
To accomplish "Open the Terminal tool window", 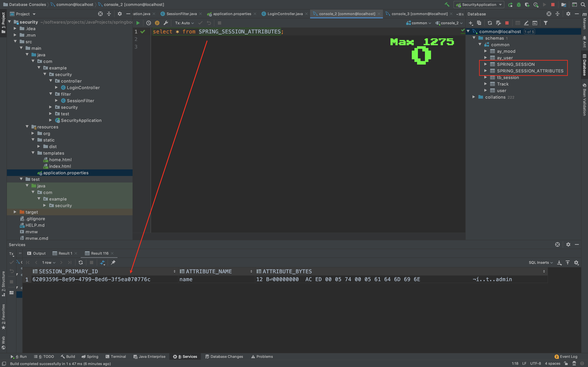I will coord(116,356).
